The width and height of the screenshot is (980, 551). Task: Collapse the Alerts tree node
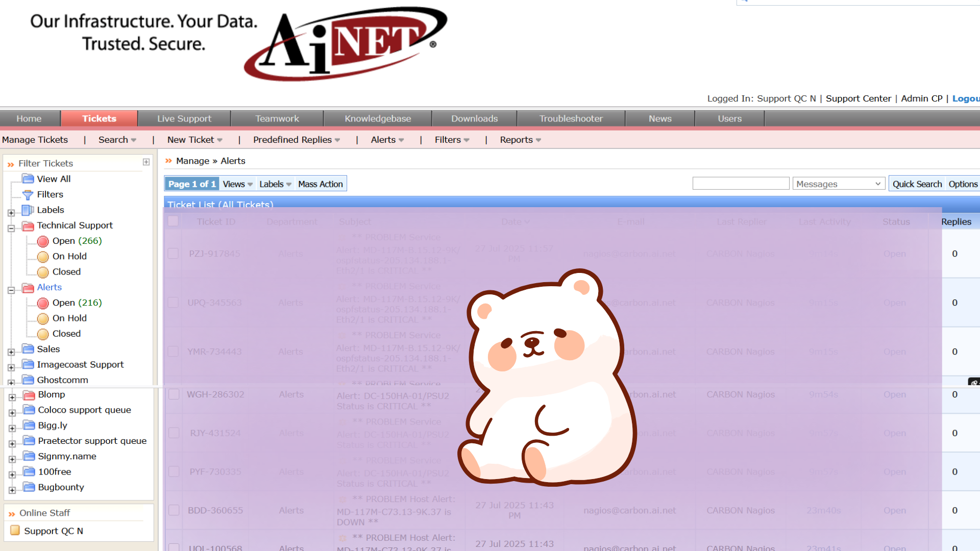point(11,290)
